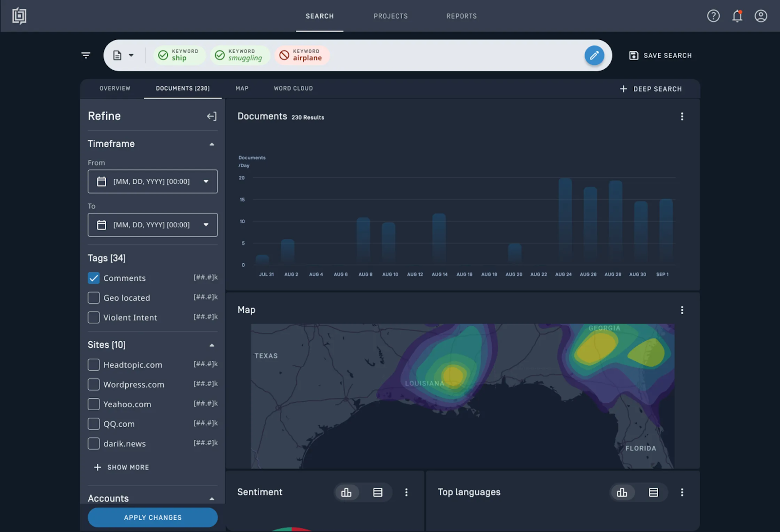Open the user account profile icon
780x532 pixels.
[761, 16]
